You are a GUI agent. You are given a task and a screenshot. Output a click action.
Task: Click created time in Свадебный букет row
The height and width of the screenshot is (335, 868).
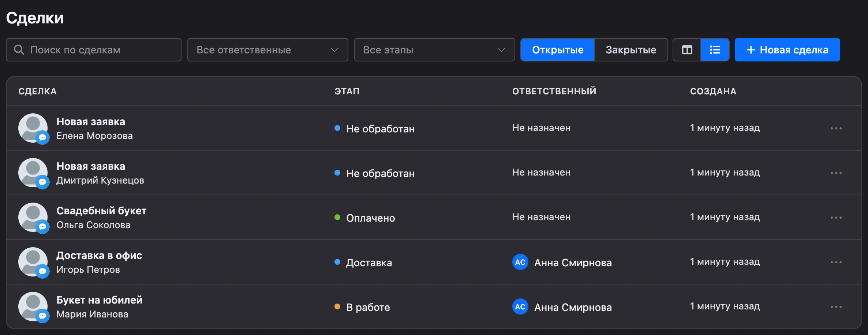[725, 217]
